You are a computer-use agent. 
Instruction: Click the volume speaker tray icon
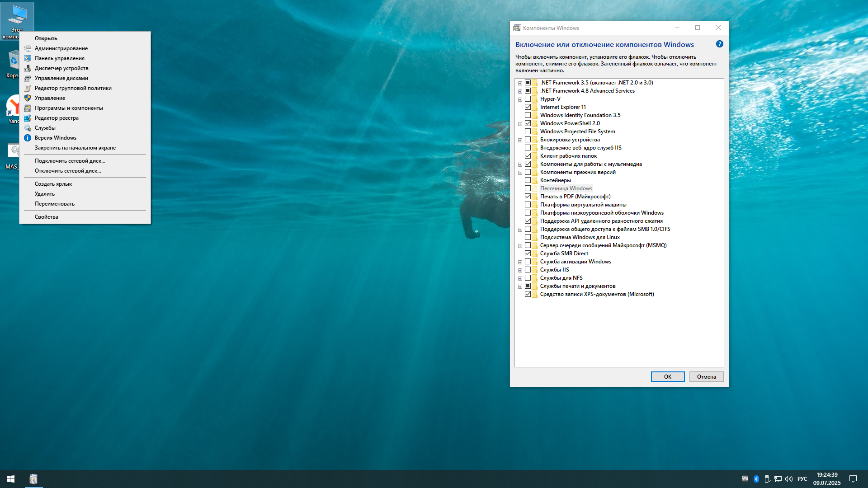coord(789,479)
